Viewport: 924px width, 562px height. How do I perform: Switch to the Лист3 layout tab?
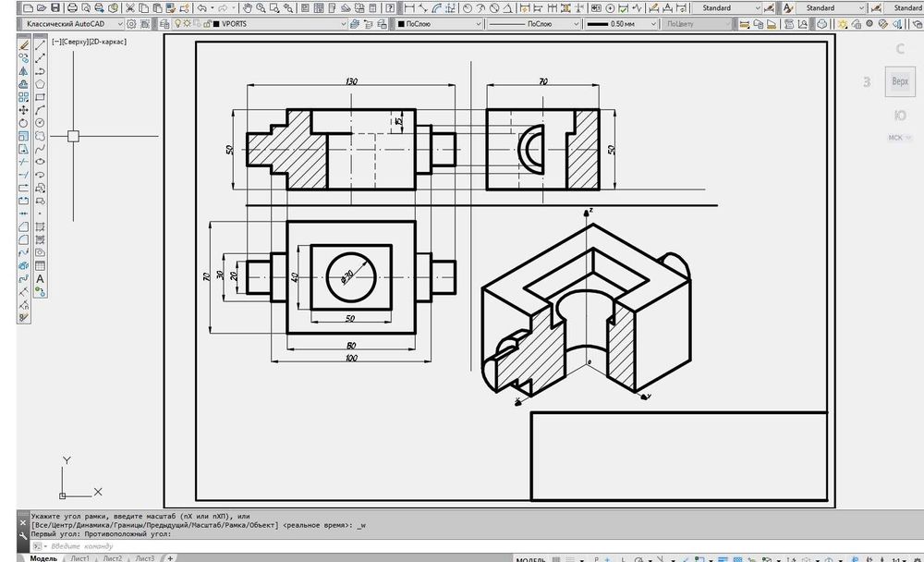pyautogui.click(x=144, y=558)
